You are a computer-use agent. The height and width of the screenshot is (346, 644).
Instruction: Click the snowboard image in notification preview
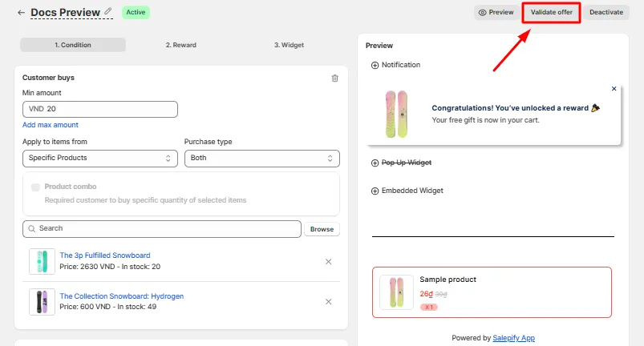click(x=396, y=114)
